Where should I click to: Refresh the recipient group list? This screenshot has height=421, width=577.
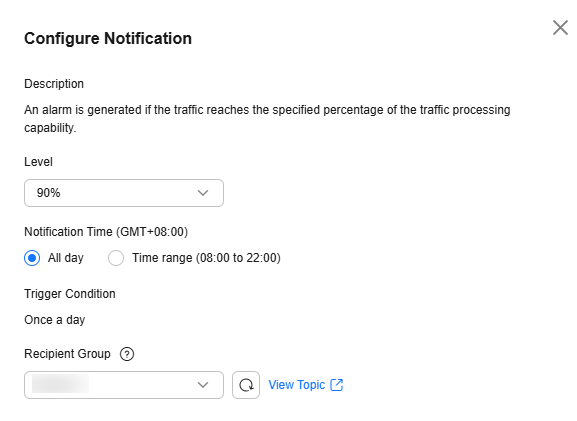coord(246,385)
